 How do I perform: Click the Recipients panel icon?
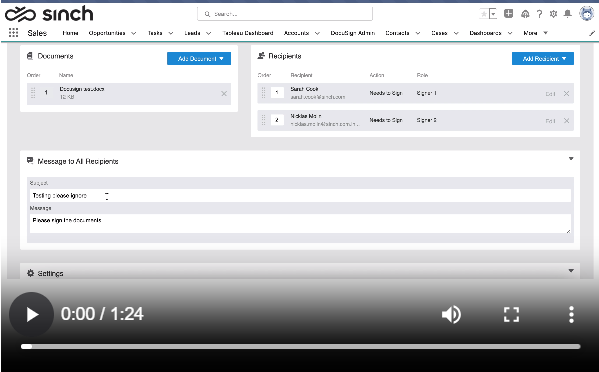pos(261,56)
